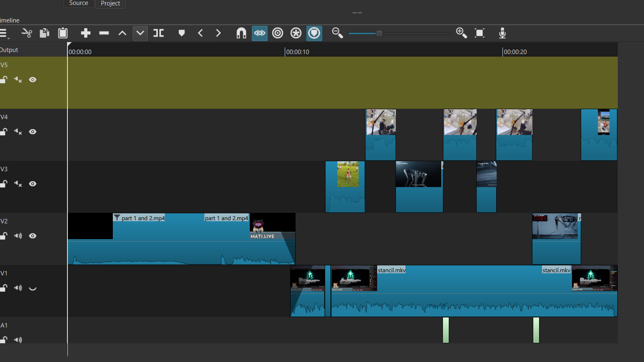This screenshot has width=644, height=362.
Task: Select first part 1 and 2.mp4 clip label
Action: [x=143, y=218]
